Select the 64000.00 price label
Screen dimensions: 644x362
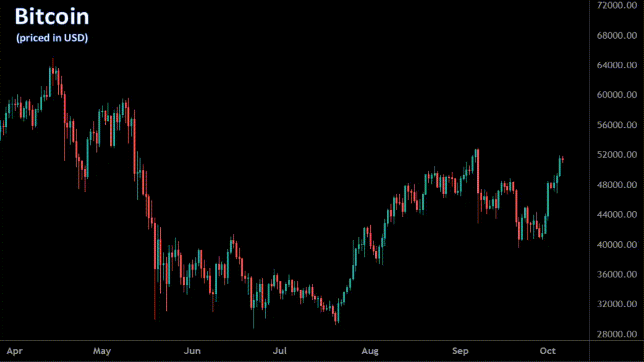617,65
